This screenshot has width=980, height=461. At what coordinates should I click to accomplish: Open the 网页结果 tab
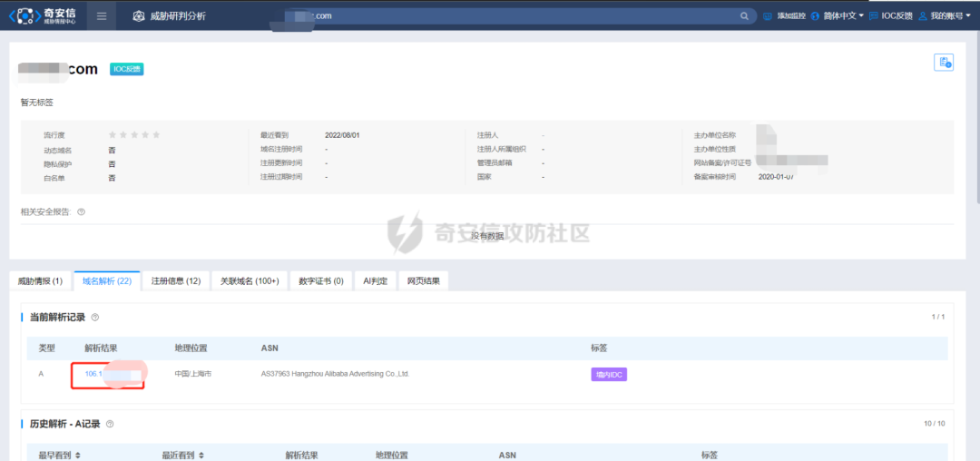tap(423, 281)
